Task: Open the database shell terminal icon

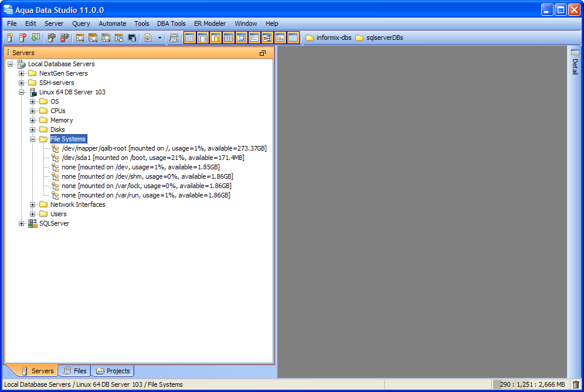Action: tap(132, 38)
